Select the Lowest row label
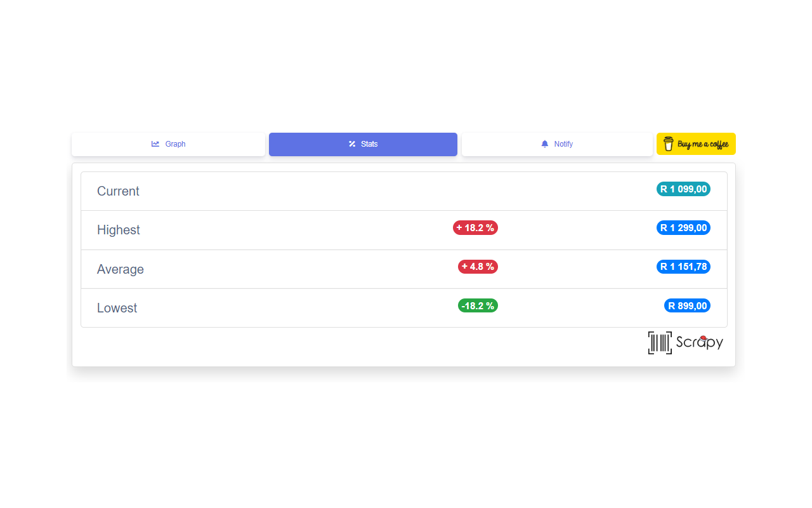The width and height of the screenshot is (812, 508). tap(117, 308)
